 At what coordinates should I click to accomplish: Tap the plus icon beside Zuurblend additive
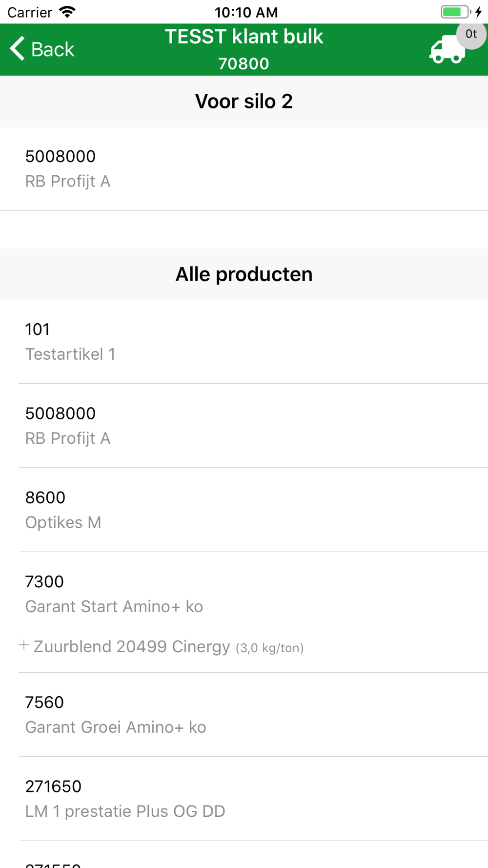coord(24,645)
